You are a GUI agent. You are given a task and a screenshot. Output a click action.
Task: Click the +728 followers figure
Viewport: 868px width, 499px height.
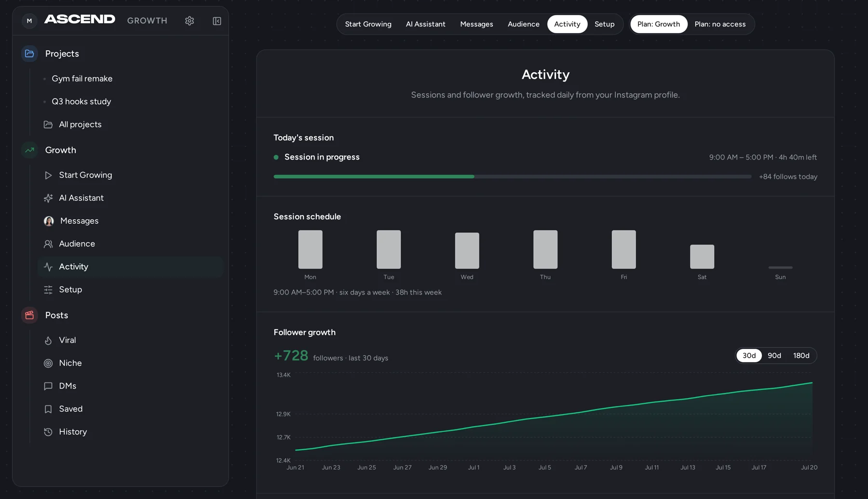pos(291,356)
